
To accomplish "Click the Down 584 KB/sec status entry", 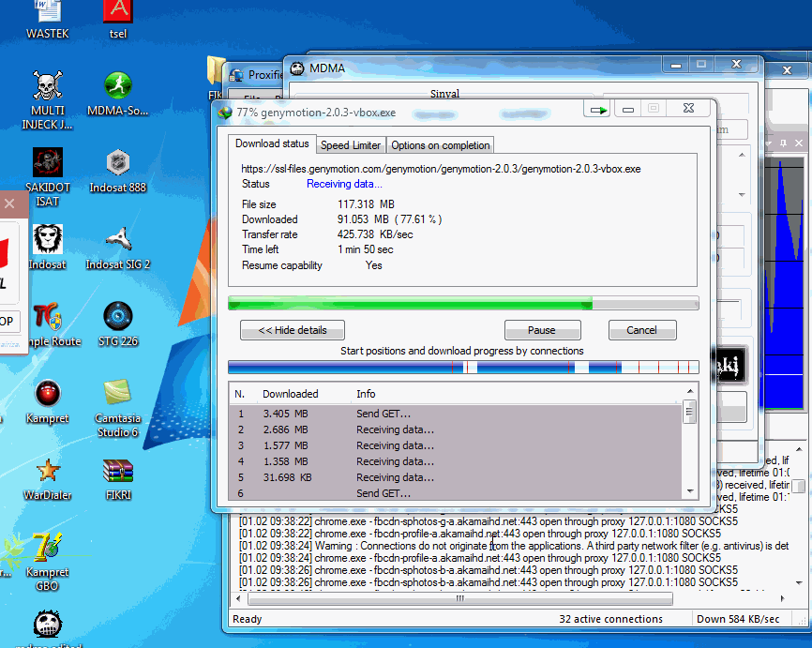I will click(738, 619).
